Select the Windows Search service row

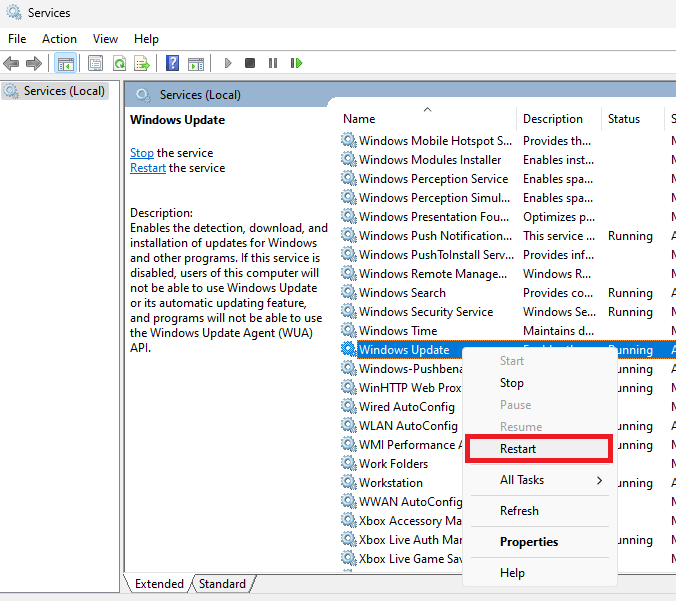402,293
